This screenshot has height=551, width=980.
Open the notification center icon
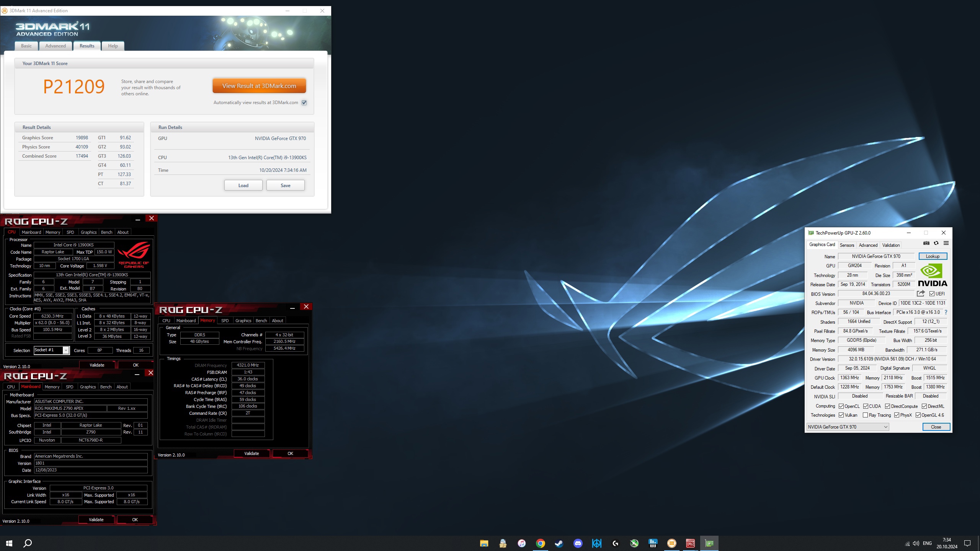tap(967, 543)
